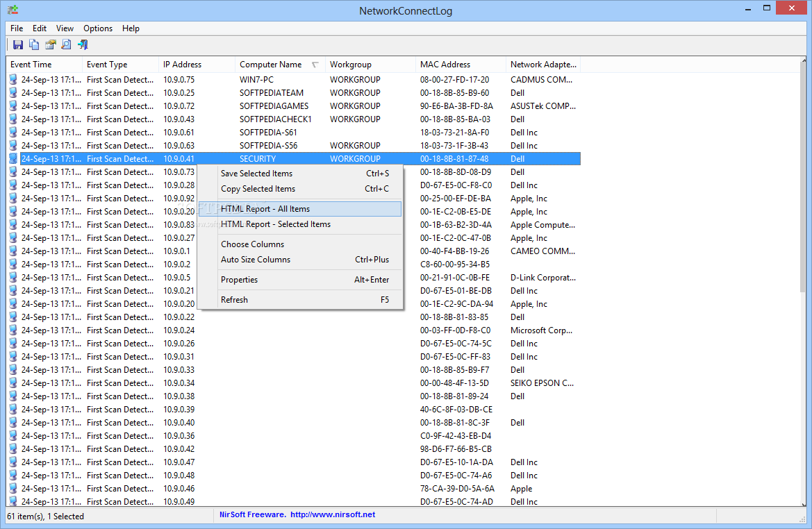This screenshot has height=529, width=812.
Task: Select the SOFTPEDIACHECK1 computer name cell
Action: click(x=276, y=119)
